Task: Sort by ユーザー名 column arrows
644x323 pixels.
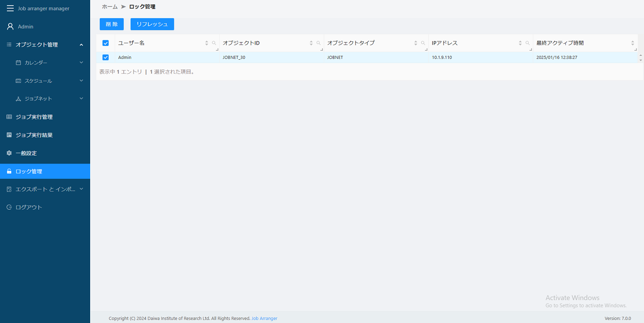Action: (207, 43)
